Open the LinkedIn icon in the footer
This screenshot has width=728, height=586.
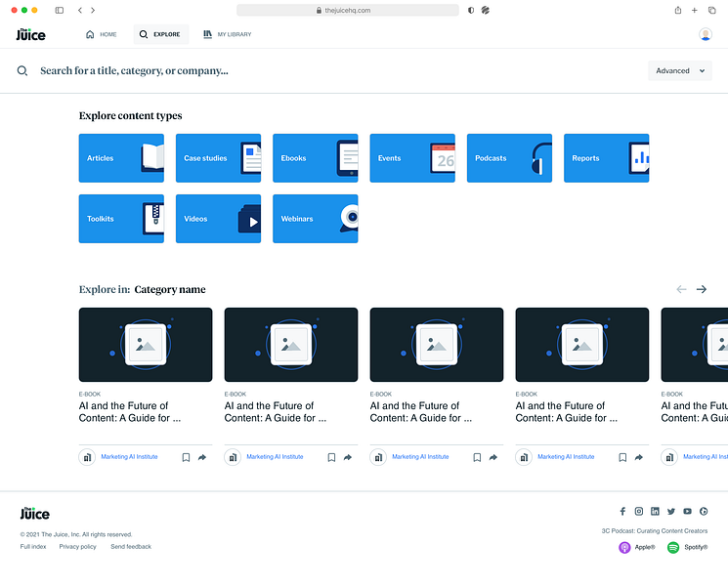coord(655,512)
